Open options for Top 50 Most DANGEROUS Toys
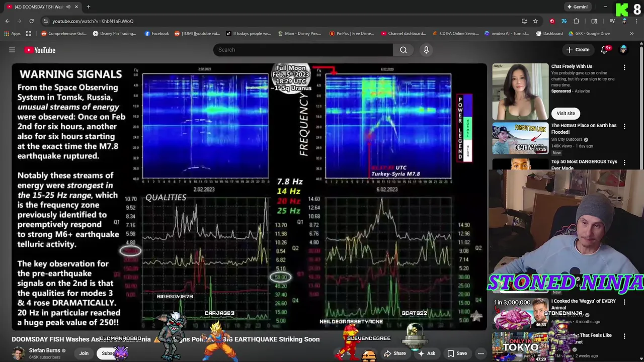The image size is (644, 362). tap(624, 163)
